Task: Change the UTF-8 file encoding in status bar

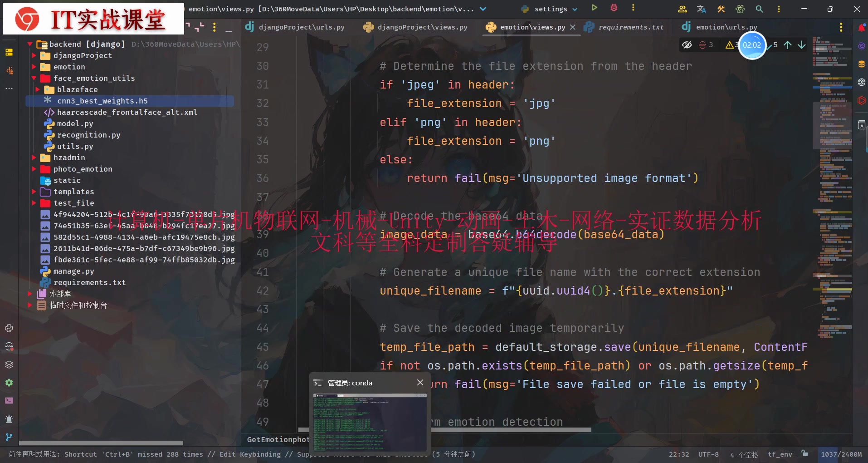Action: (x=708, y=454)
